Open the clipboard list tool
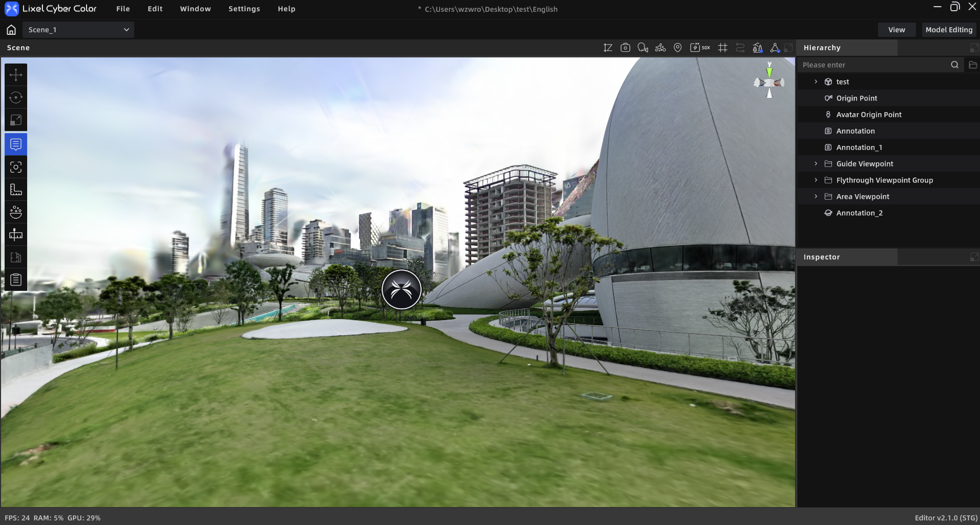Image resolution: width=980 pixels, height=525 pixels. [x=16, y=280]
